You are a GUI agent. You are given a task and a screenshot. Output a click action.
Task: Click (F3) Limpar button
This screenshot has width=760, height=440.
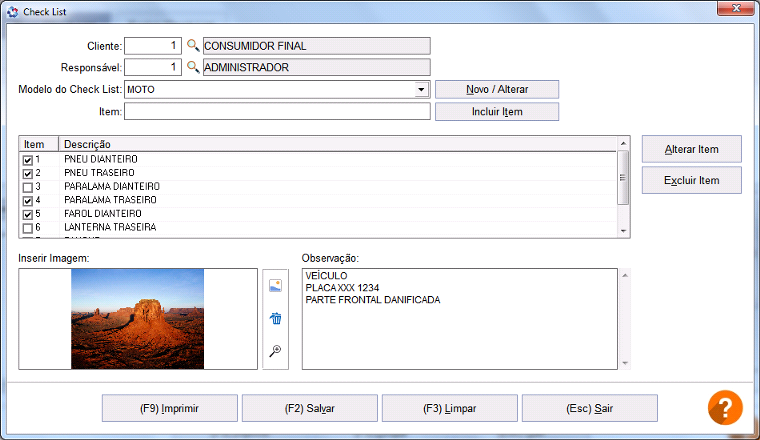click(x=450, y=409)
